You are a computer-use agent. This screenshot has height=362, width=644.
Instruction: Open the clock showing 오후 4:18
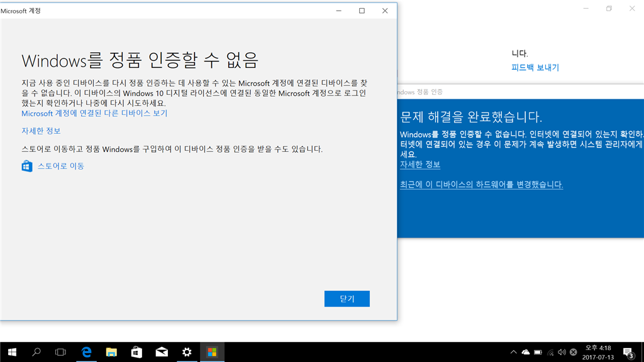[x=598, y=352]
